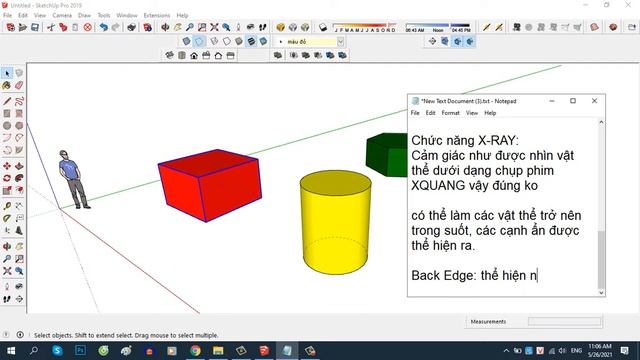Select the Zoom Window tool in top toolbar
The width and height of the screenshot is (640, 360).
tap(202, 27)
